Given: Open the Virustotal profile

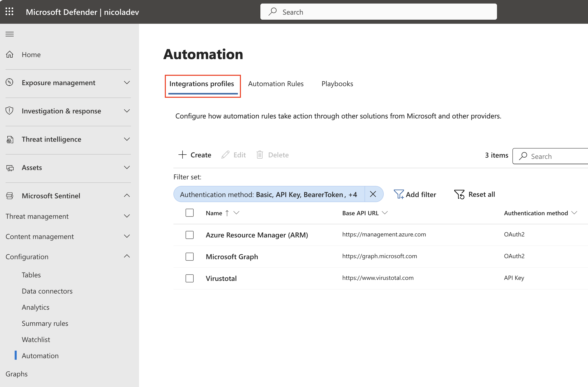Looking at the screenshot, I should click(x=221, y=278).
